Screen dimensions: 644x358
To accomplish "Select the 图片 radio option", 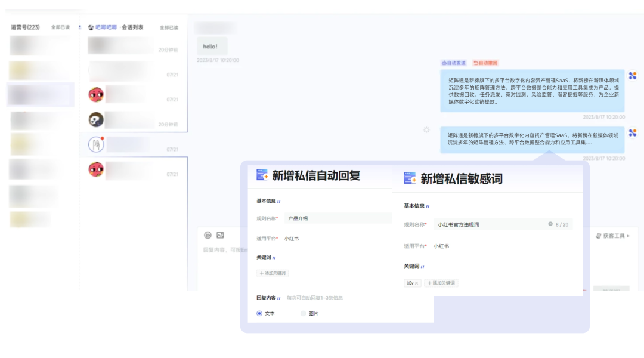I will 303,313.
